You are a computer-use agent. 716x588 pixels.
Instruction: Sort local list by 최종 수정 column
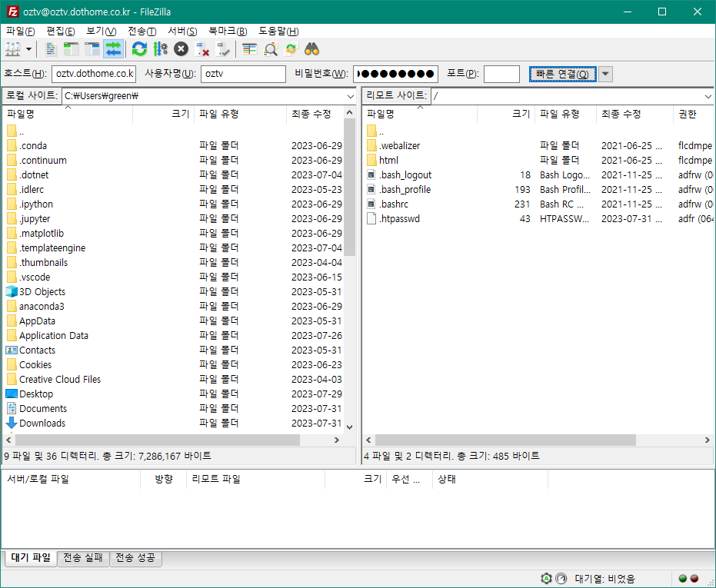click(315, 114)
